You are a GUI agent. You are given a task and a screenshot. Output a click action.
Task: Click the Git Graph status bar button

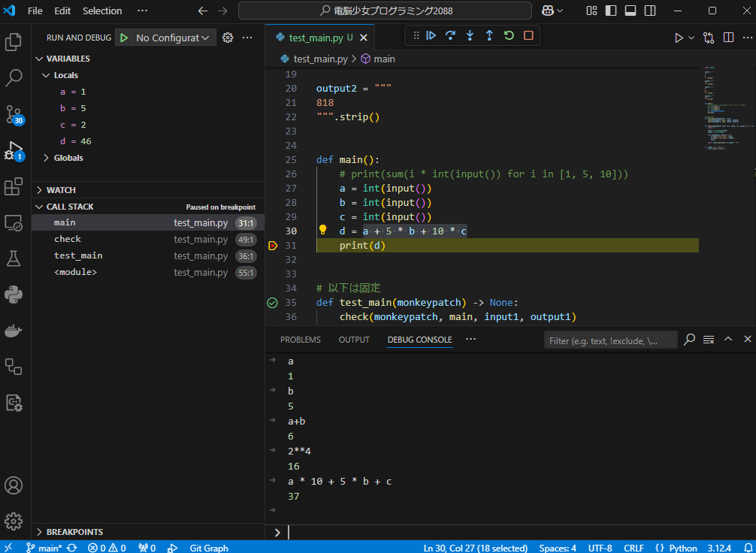point(208,548)
